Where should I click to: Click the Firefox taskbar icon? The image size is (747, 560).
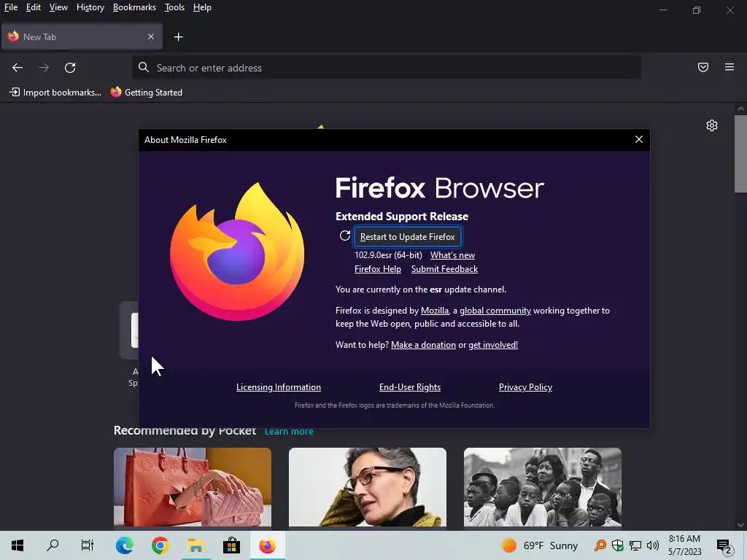(267, 545)
